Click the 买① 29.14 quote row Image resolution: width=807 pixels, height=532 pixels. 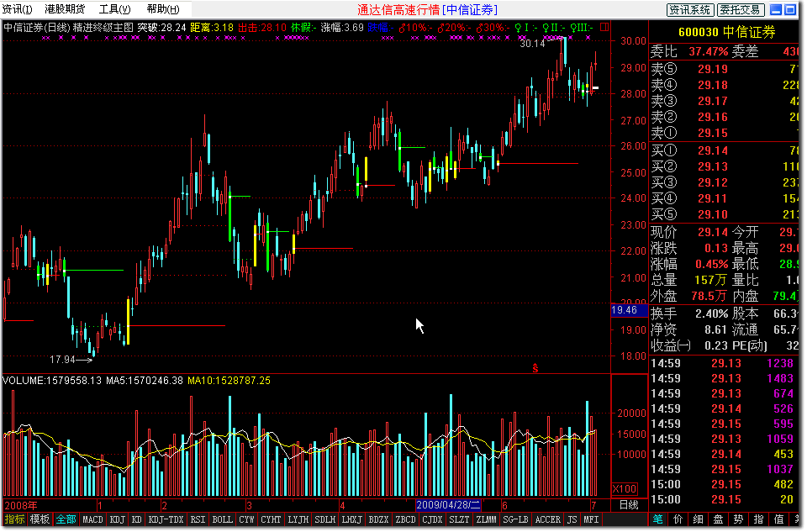pos(725,150)
